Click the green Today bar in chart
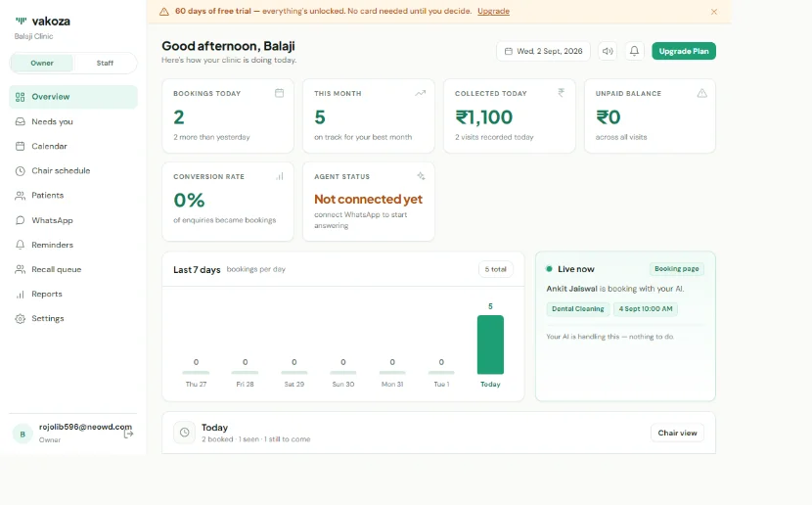Viewport: 812px width, 505px height. click(x=490, y=344)
